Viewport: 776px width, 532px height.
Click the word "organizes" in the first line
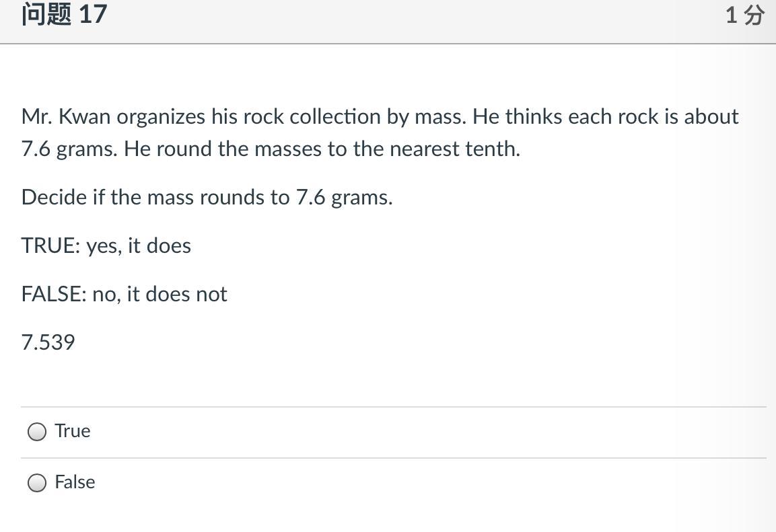[161, 116]
